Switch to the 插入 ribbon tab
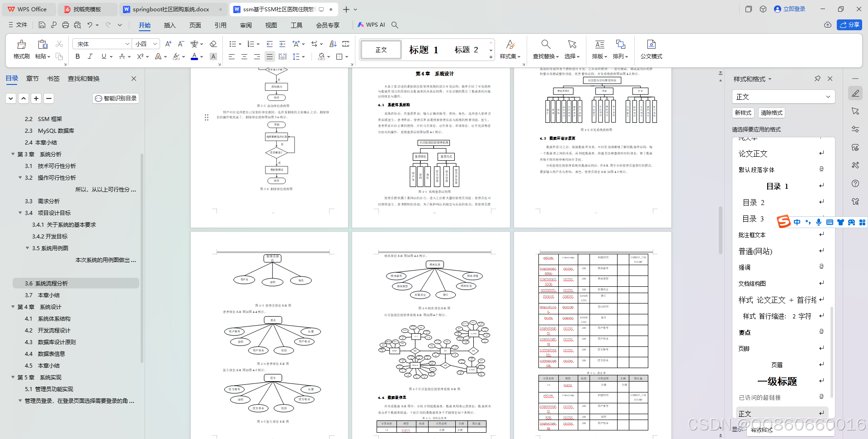This screenshot has height=439, width=868. tap(170, 25)
